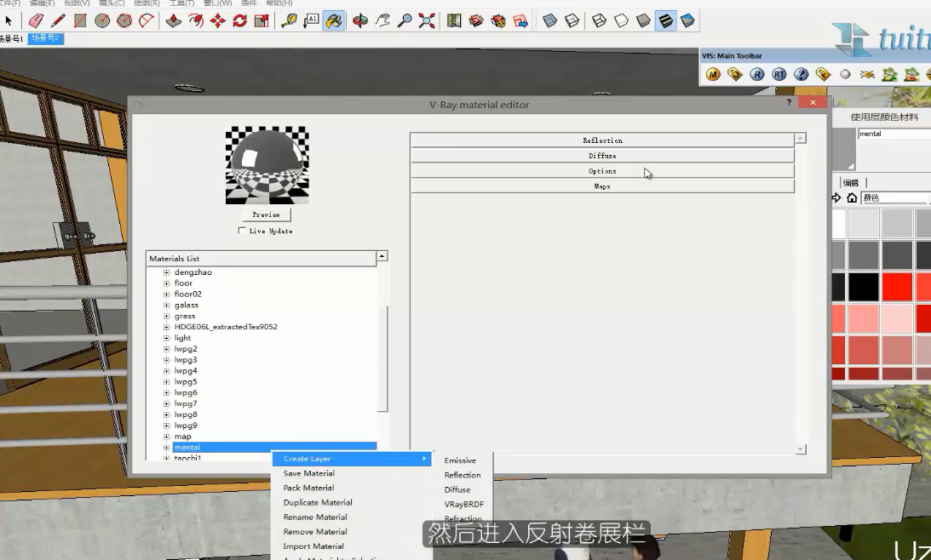
Task: Click the Push/Pull tool icon
Action: (174, 20)
